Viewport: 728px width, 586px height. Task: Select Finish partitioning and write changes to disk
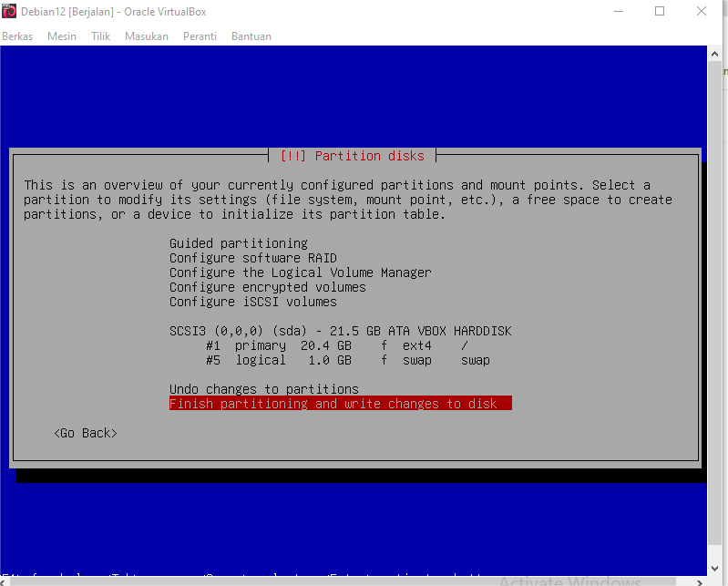tap(340, 404)
